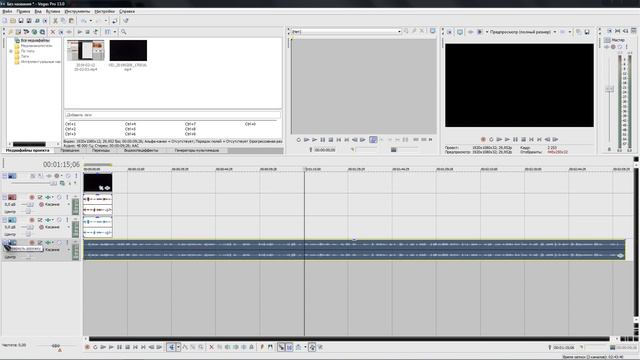Remove selected media with red X icon

pyautogui.click(x=53, y=32)
